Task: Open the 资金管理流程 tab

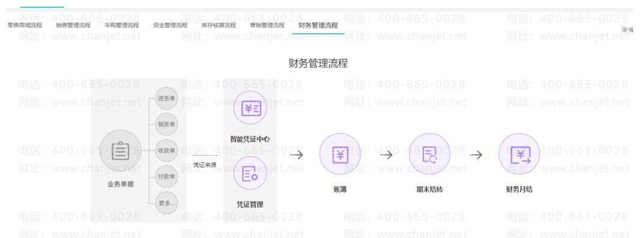Action: point(170,25)
